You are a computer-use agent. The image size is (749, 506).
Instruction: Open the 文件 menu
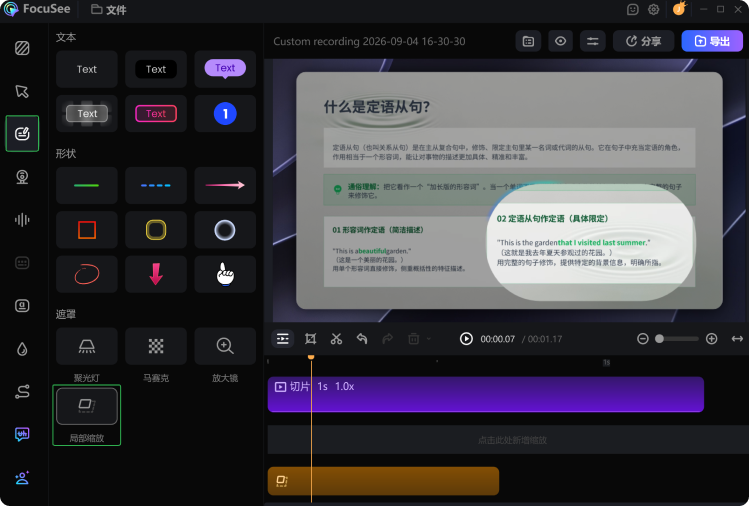pos(109,10)
